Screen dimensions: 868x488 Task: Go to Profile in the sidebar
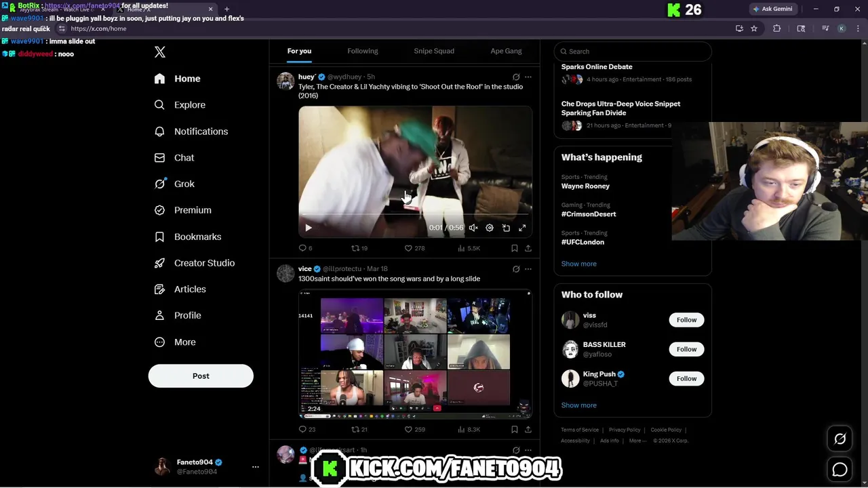click(178, 315)
